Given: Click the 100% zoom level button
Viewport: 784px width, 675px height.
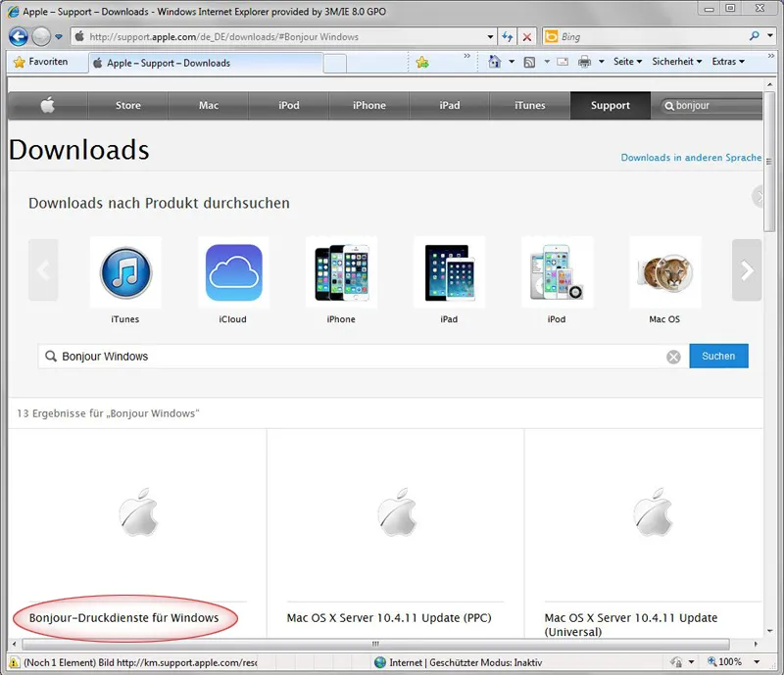Looking at the screenshot, I should click(724, 662).
